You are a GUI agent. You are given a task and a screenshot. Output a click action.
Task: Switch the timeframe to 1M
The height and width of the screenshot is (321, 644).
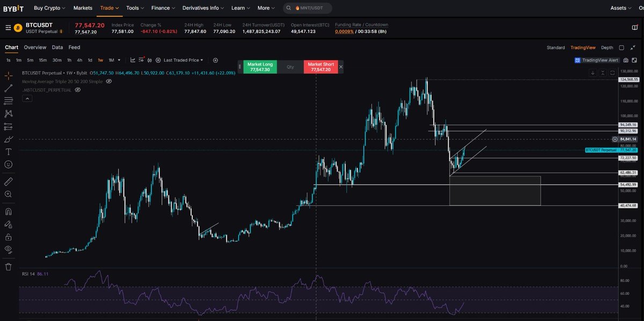[x=112, y=60]
